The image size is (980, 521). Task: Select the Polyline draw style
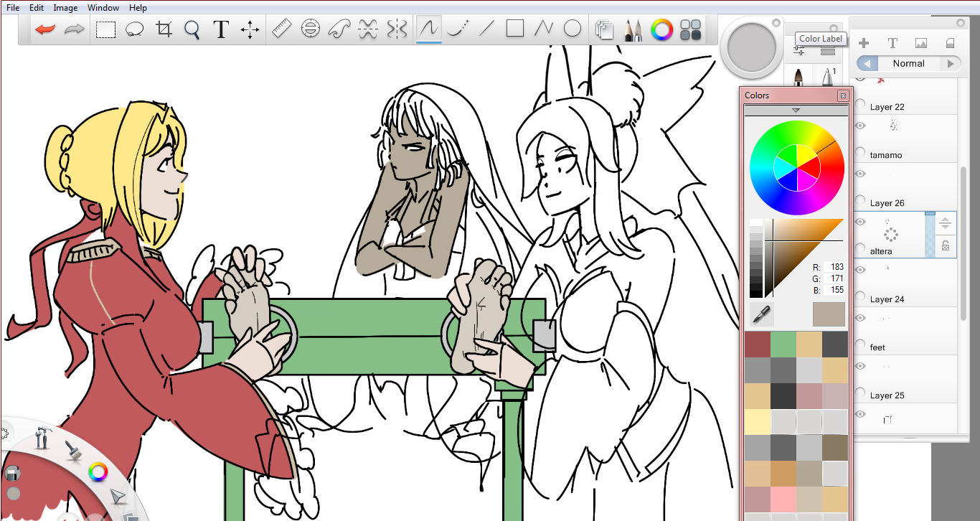tap(544, 29)
